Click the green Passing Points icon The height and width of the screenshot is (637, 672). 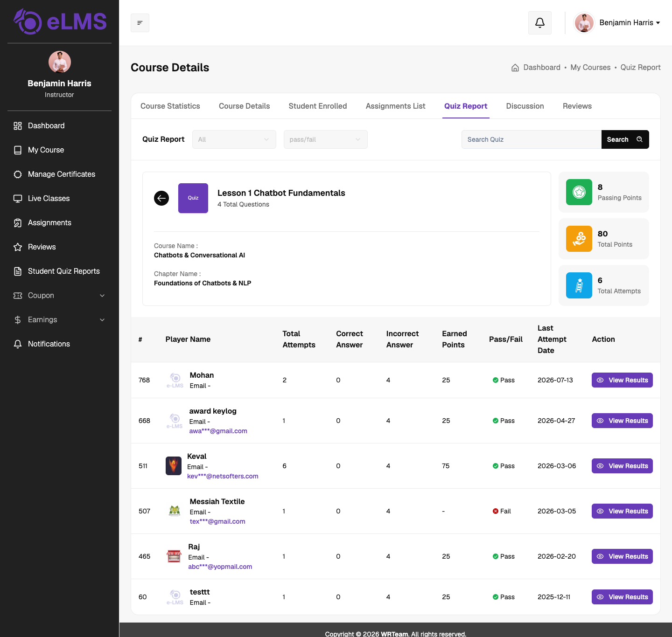[579, 192]
